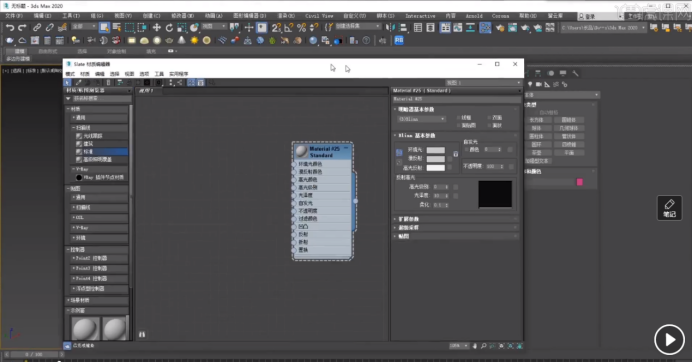
Task: Click map button next to Diffuse swatch
Action: pos(450,159)
